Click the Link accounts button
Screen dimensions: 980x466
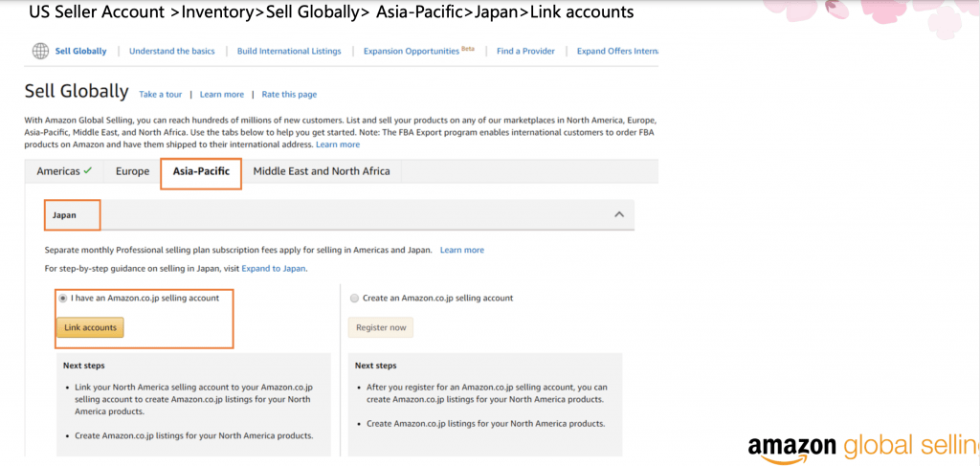point(90,327)
